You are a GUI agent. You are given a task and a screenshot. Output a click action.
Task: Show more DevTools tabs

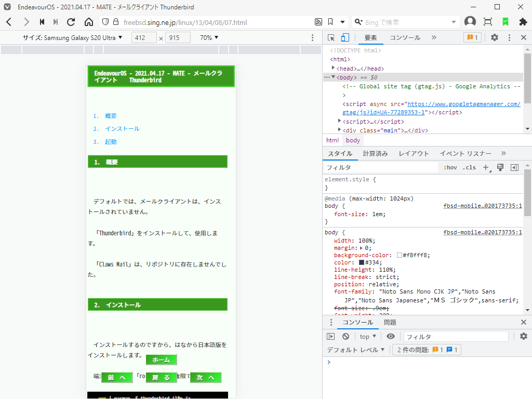pos(434,37)
